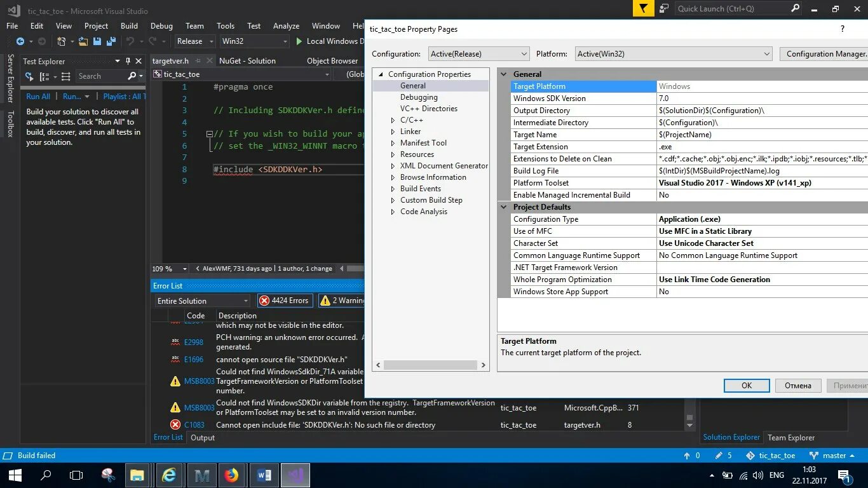Click the Test Explorer filter list icon

[x=65, y=76]
